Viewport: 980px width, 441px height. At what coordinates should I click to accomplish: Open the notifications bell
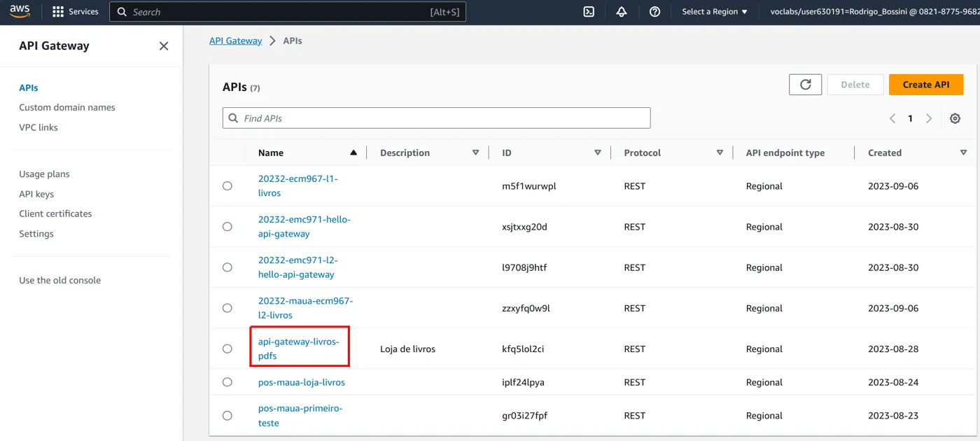(622, 12)
